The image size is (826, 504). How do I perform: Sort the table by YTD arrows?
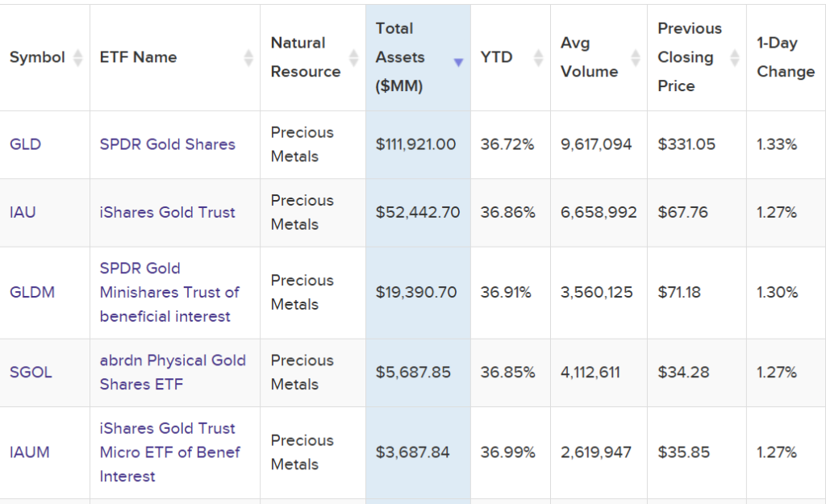click(539, 57)
